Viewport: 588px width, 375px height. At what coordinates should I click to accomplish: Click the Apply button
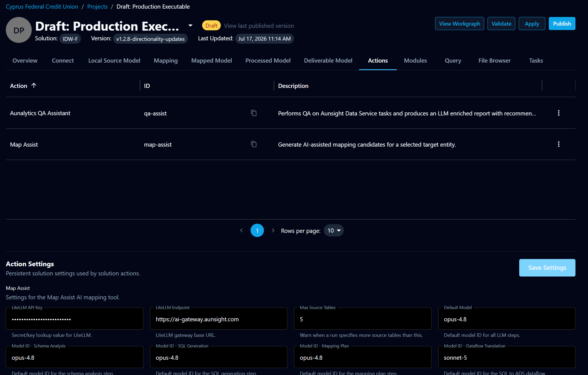tap(532, 24)
